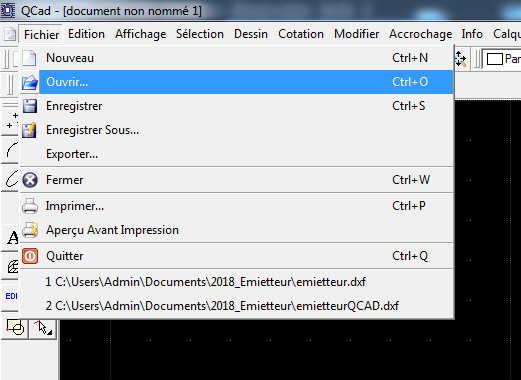
Task: Click the red Quitter power icon
Action: tap(30, 256)
